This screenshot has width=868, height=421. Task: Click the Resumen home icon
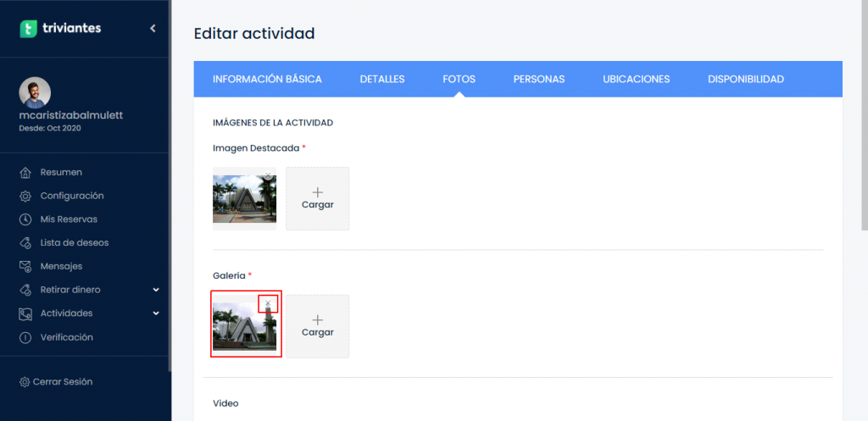coord(25,173)
